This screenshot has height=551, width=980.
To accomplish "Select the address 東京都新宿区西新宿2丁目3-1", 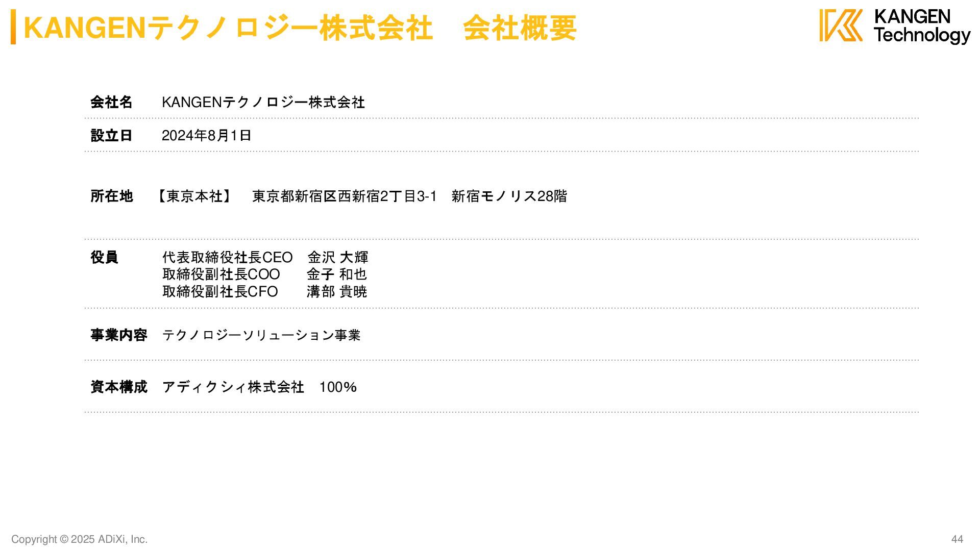I will pyautogui.click(x=345, y=196).
